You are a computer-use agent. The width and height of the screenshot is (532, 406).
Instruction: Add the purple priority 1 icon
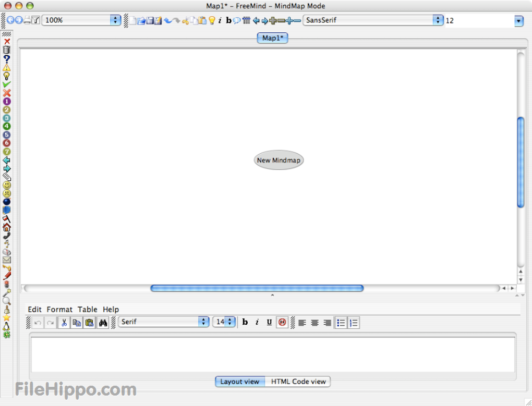[6, 101]
